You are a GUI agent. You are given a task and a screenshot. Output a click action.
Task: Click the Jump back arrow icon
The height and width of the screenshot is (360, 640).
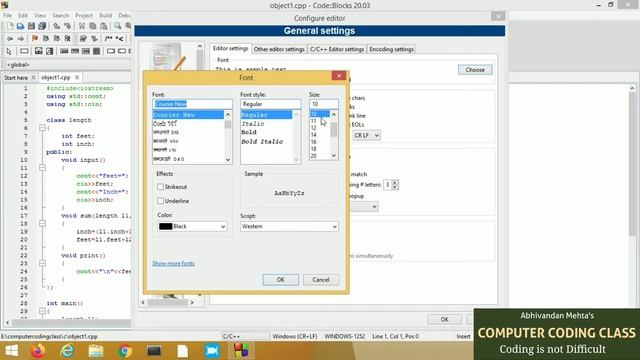(x=10, y=39)
